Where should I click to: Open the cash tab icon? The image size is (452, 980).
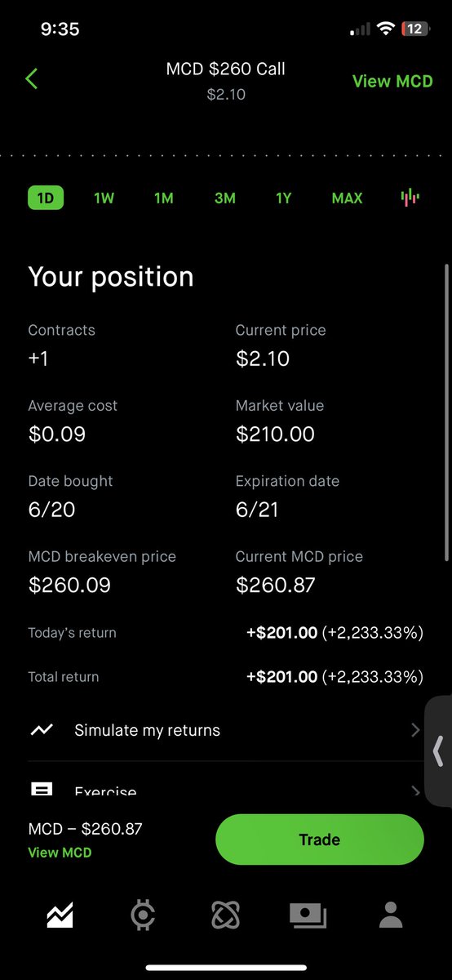[308, 915]
